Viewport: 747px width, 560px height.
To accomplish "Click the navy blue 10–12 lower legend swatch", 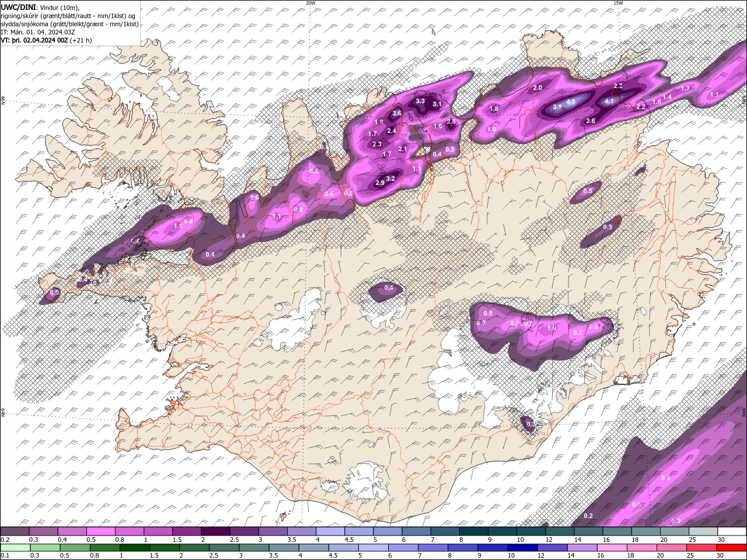I will click(x=521, y=548).
